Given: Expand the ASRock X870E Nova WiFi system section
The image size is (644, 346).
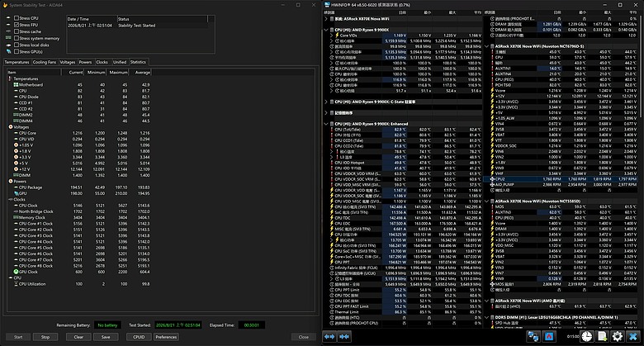Looking at the screenshot, I should (326, 19).
